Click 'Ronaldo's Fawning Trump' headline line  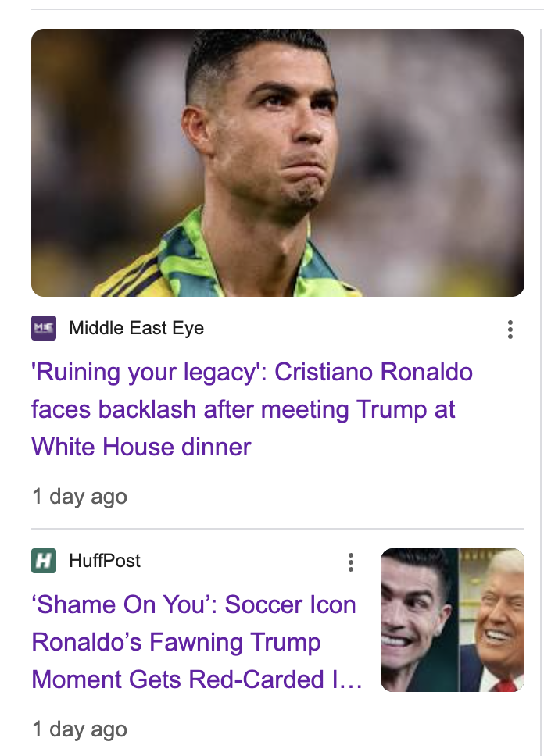[176, 642]
